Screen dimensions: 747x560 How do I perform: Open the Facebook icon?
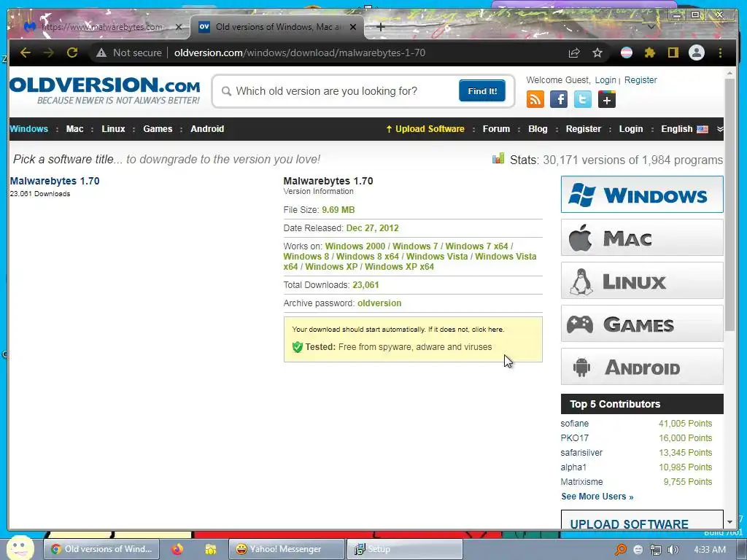point(558,99)
